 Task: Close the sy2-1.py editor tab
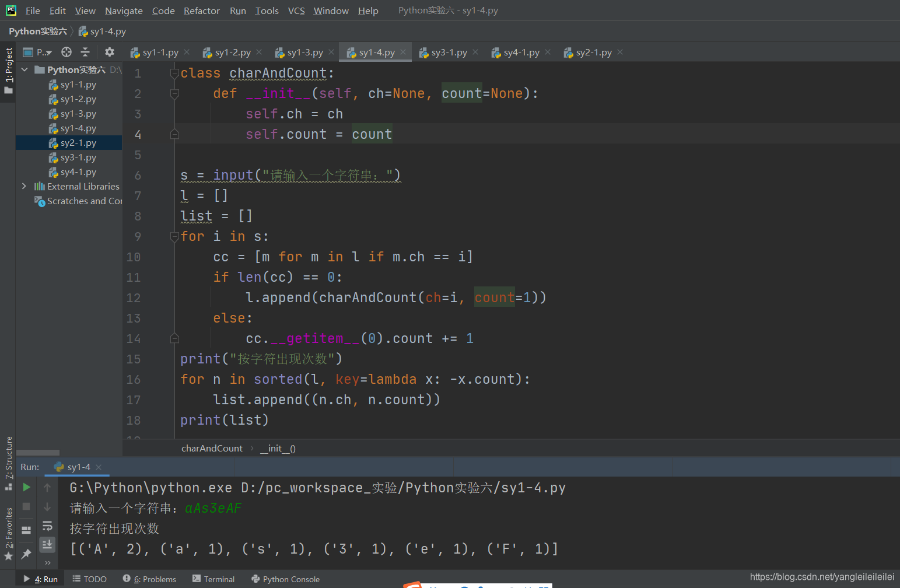point(620,52)
